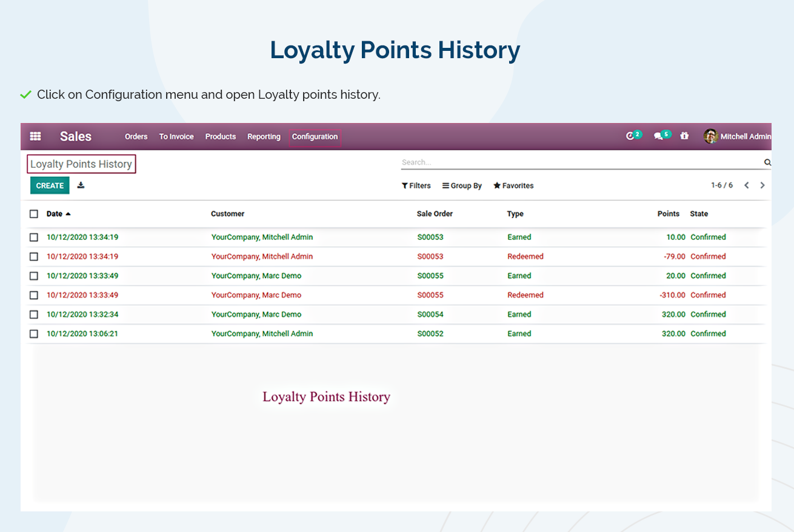Check the row for S00055 Earned 20.00

[34, 276]
